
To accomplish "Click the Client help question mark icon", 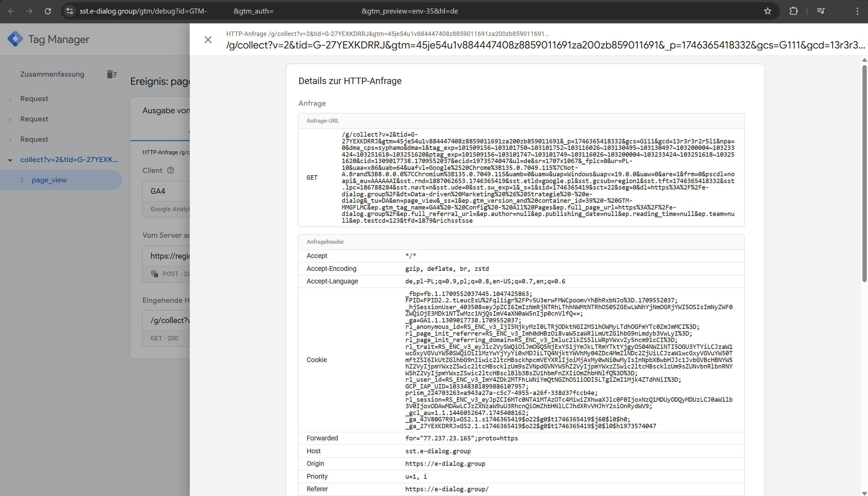I will [x=170, y=170].
